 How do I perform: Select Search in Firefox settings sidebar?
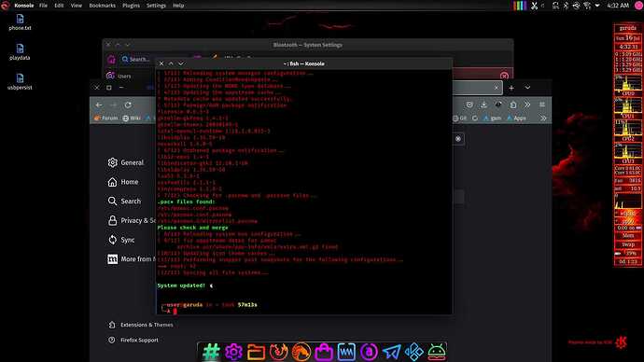[124, 202]
